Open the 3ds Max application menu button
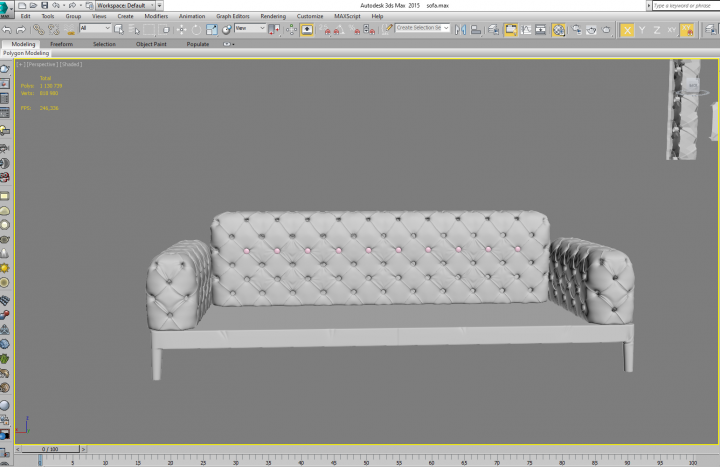 (6, 7)
